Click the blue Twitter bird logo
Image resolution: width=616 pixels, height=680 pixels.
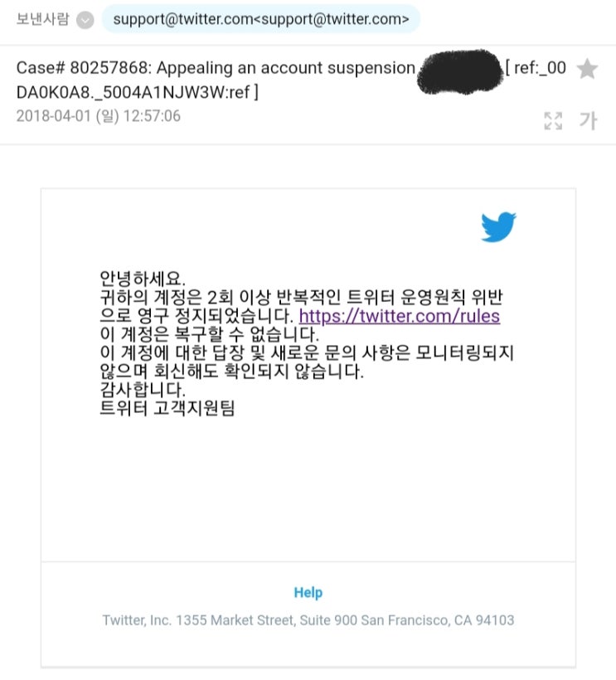[x=498, y=227]
